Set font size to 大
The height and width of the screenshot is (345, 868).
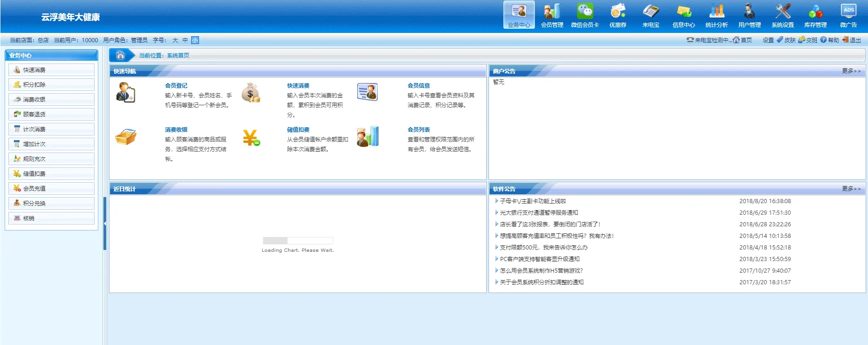175,40
